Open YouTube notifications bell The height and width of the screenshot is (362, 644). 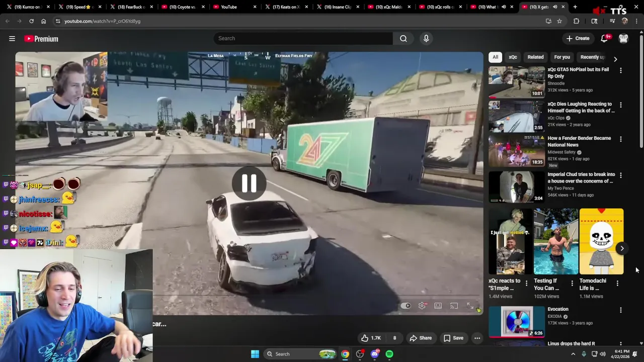(x=604, y=38)
